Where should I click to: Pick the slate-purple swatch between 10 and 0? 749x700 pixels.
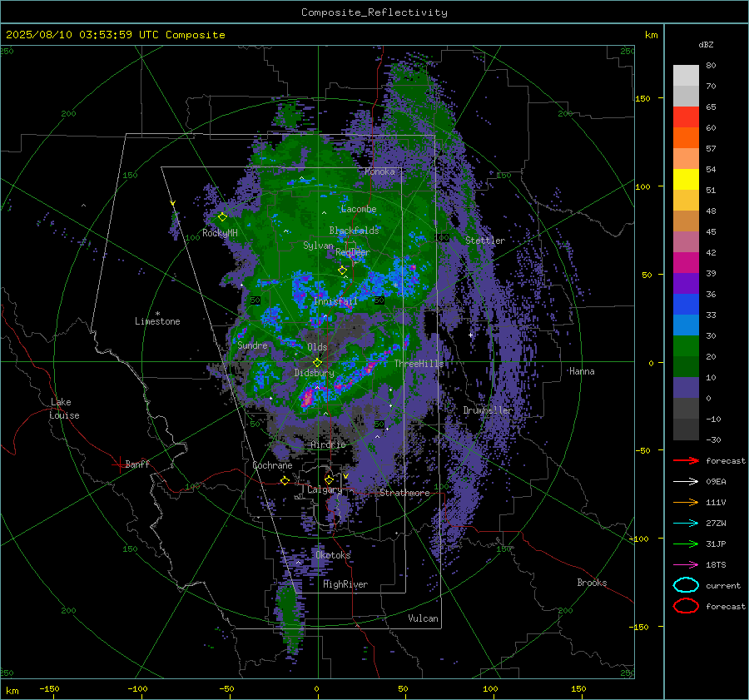pos(686,388)
